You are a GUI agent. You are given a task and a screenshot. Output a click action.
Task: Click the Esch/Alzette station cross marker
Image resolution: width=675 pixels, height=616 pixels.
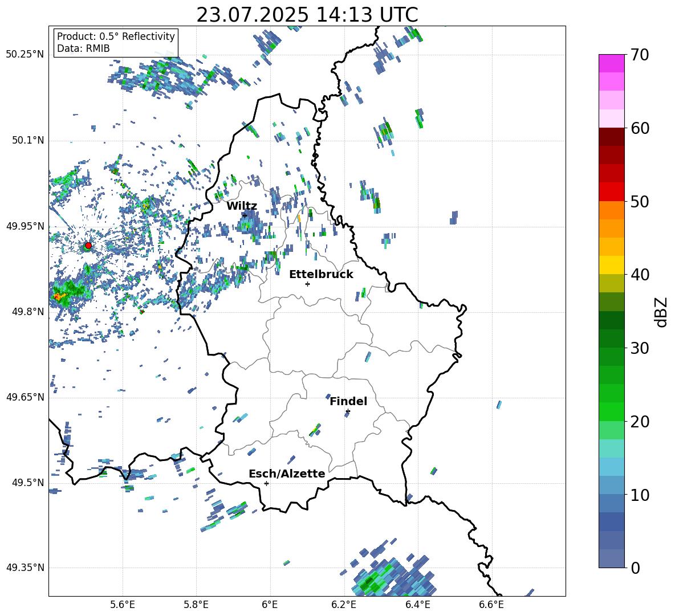[266, 483]
